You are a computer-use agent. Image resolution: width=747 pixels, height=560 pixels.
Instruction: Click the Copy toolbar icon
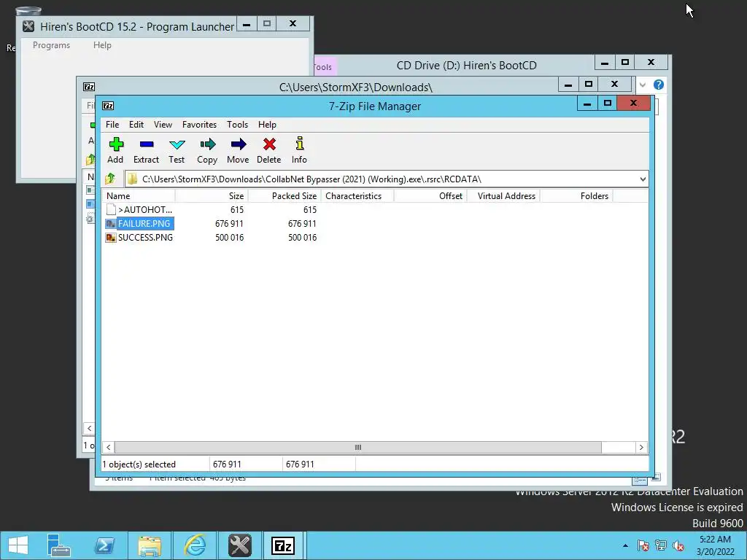click(x=208, y=144)
